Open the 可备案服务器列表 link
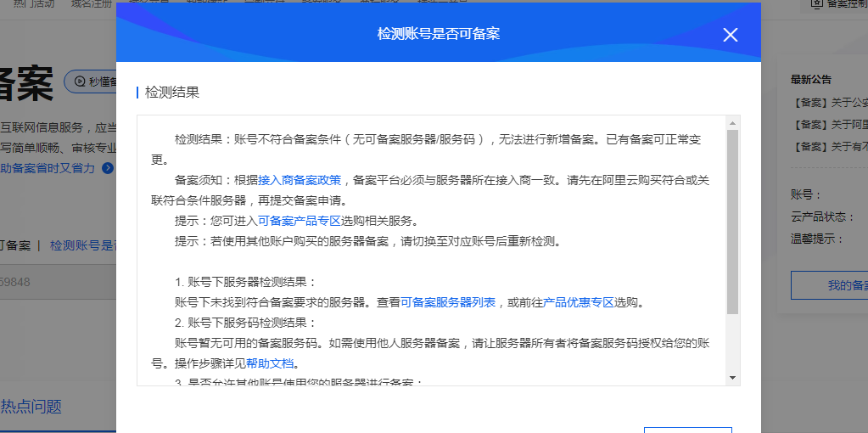868x433 pixels. pyautogui.click(x=448, y=301)
